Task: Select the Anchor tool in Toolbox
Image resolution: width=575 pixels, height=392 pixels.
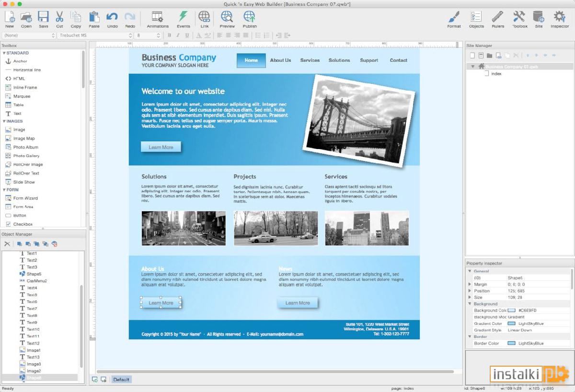Action: (16, 61)
